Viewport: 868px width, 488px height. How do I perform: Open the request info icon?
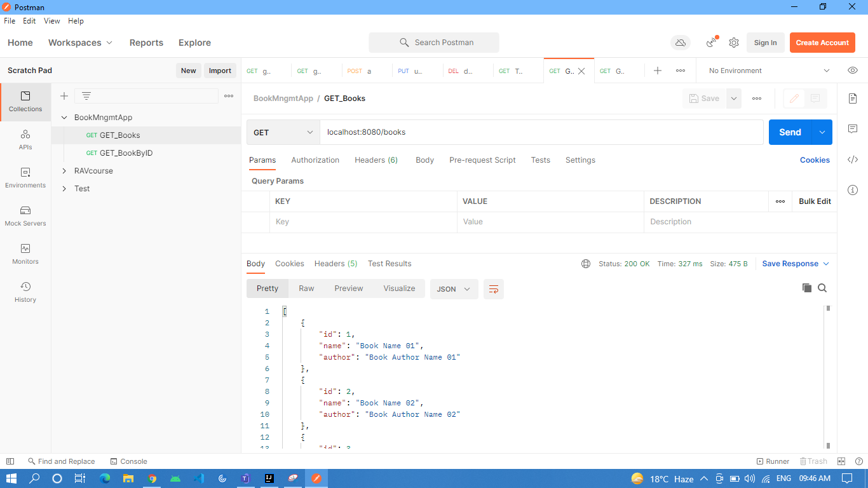pos(853,190)
